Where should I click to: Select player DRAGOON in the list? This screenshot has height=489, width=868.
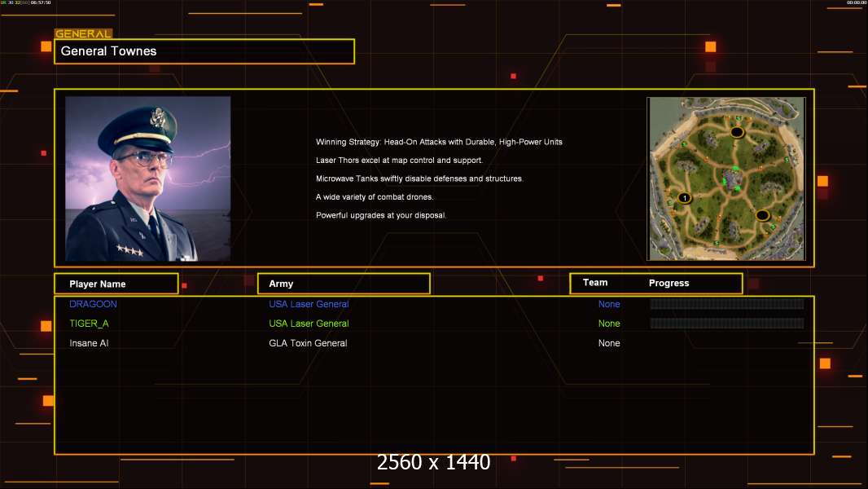tap(93, 304)
